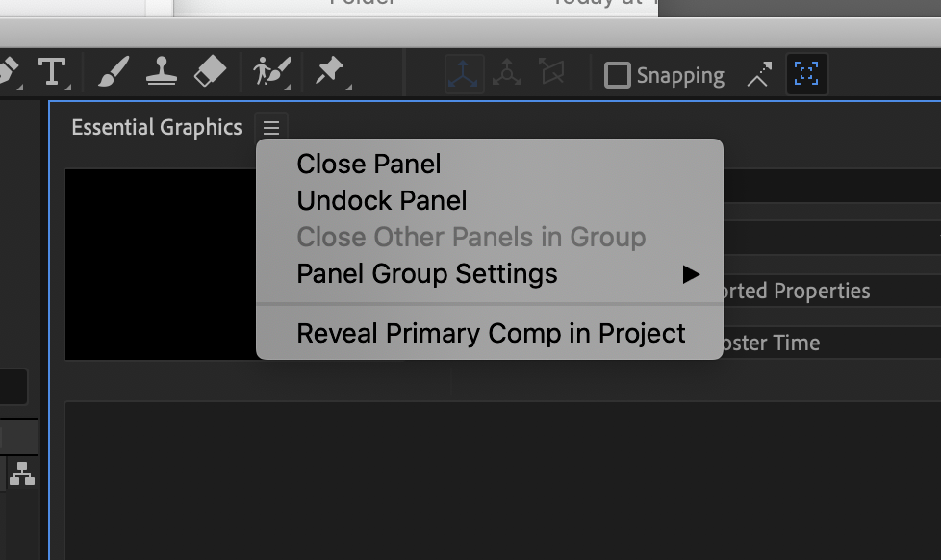
Task: Select the Clone Stamp tool
Action: pos(161,71)
